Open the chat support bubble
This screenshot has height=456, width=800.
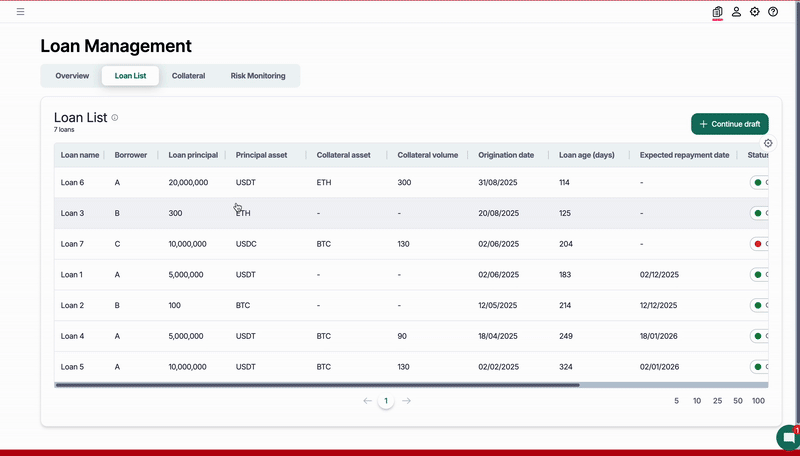(788, 438)
